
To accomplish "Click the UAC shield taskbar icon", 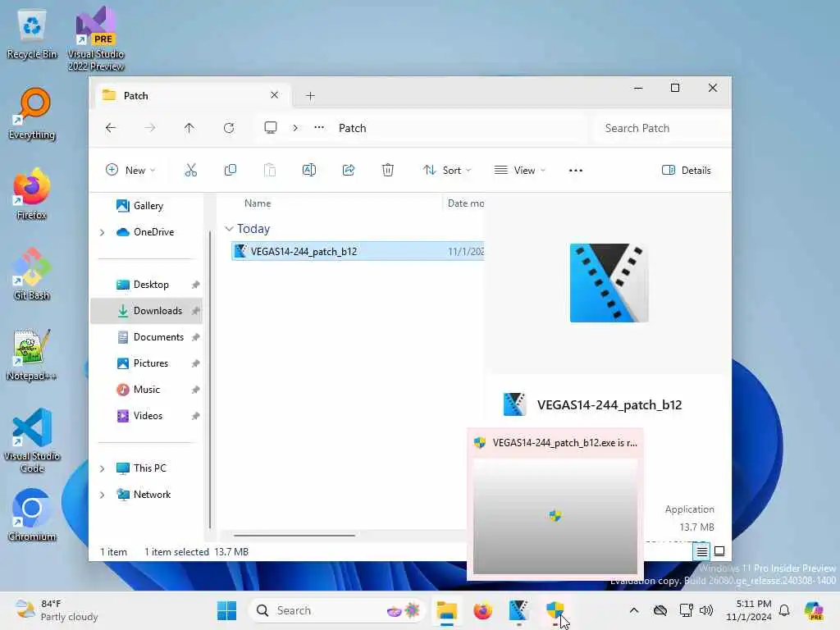I will 555,610.
